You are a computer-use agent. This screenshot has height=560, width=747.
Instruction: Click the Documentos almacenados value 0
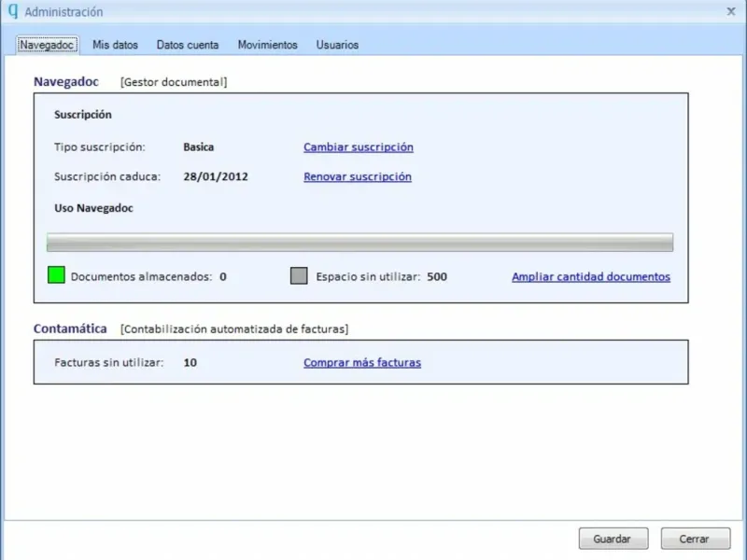tap(223, 276)
